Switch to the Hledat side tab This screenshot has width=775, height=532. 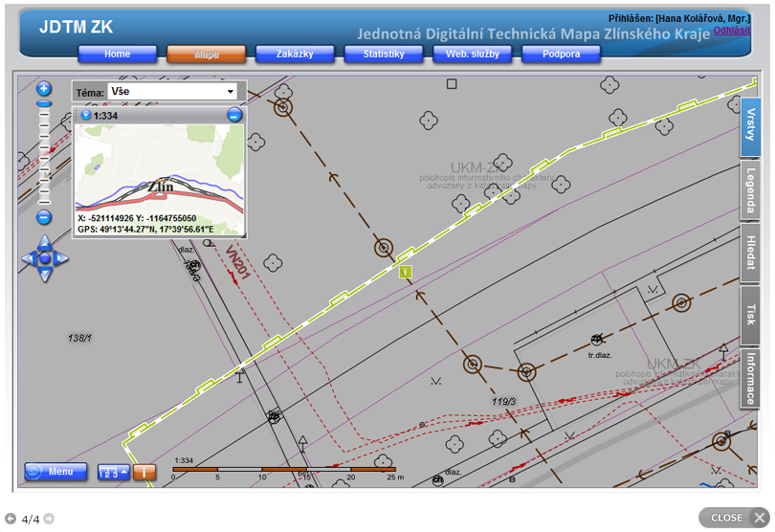click(751, 253)
